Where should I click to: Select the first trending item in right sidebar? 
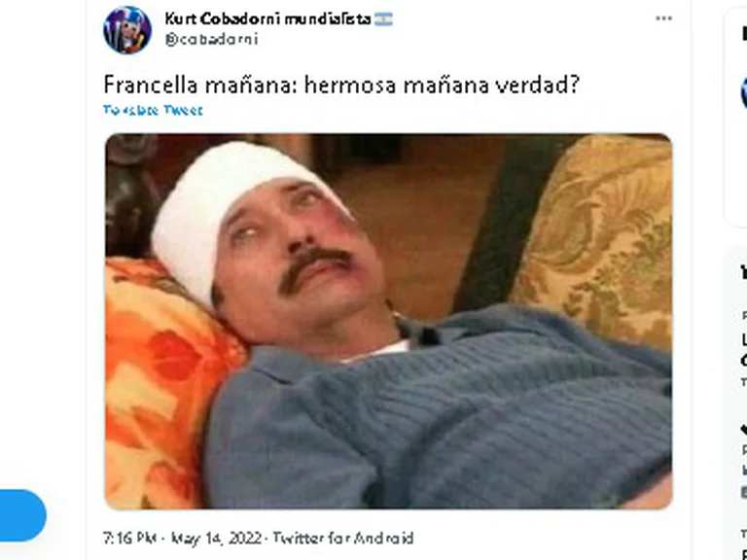(x=744, y=350)
